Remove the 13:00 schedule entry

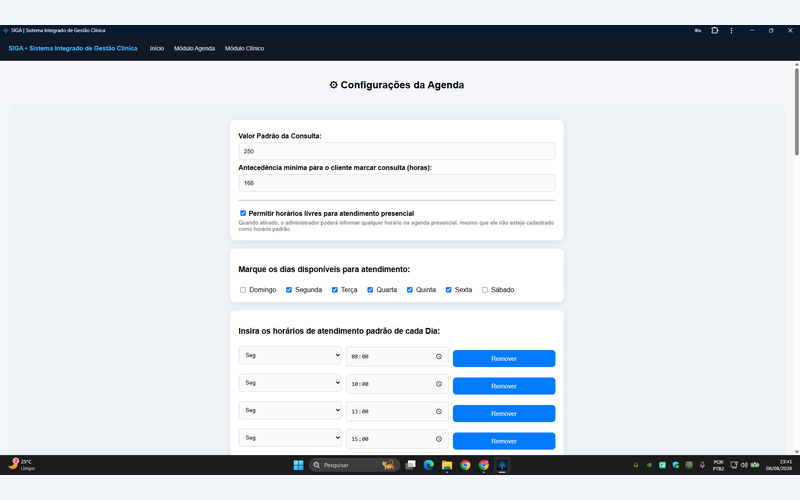click(504, 414)
